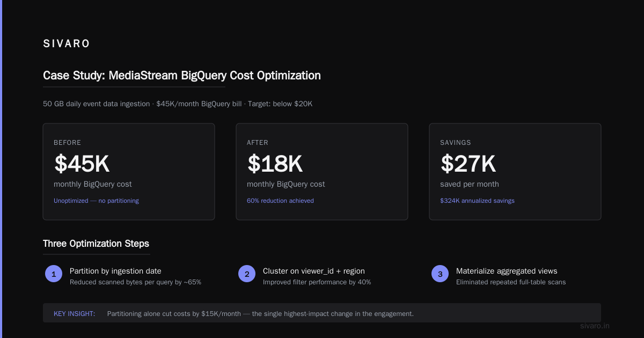Screen dimensions: 644x338
Task: Click the $18K value
Action: tap(275, 164)
